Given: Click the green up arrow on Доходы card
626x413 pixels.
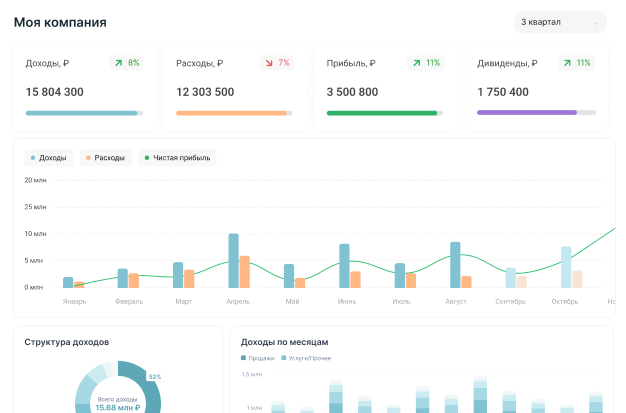Looking at the screenshot, I should tap(119, 63).
